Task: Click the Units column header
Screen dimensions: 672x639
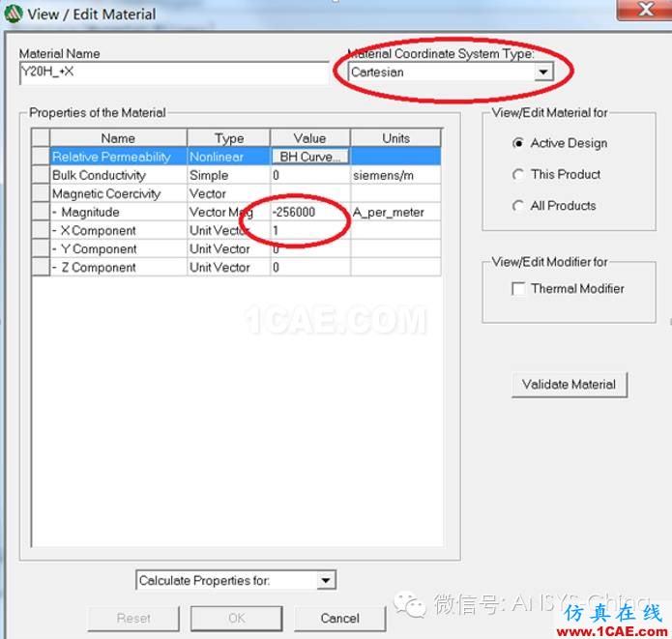Action: (x=395, y=138)
